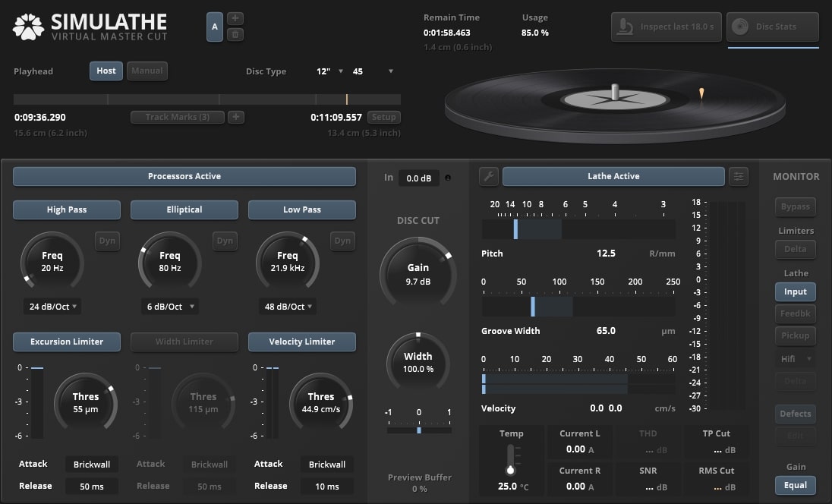The image size is (832, 504).
Task: Open the Setup button near the timeline
Action: point(384,117)
